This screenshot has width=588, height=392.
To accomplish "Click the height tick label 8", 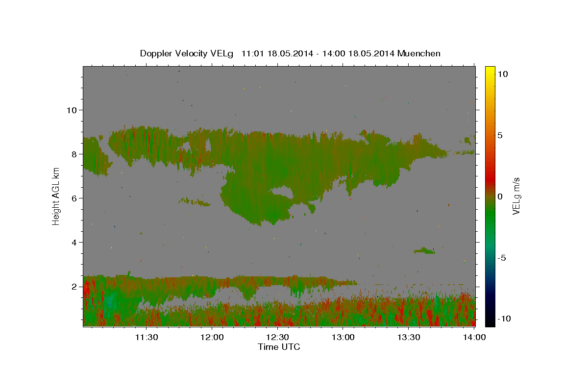I will [x=74, y=154].
